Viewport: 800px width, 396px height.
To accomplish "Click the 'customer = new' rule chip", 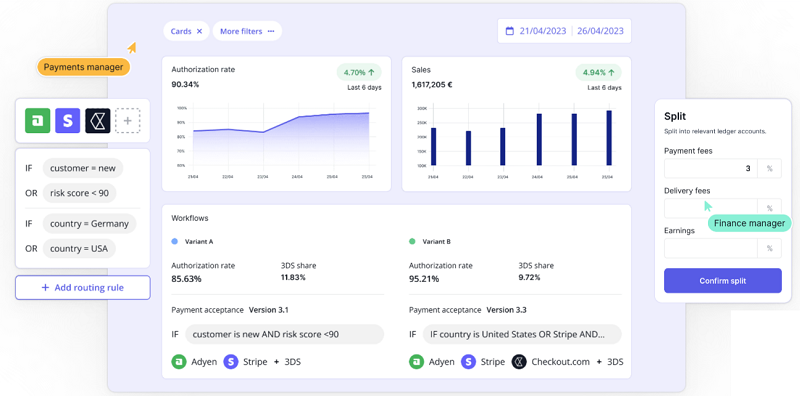I will (x=83, y=168).
